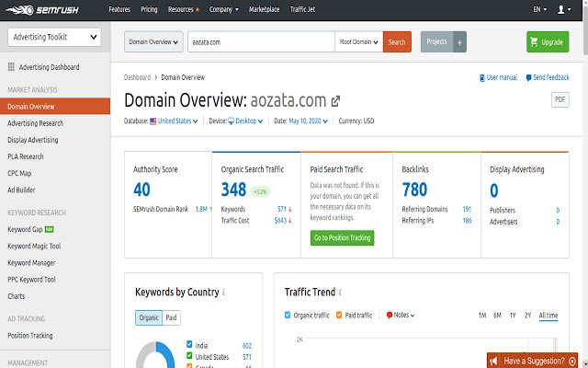This screenshot has width=588, height=368.
Task: Set Traffic Trend range to 6M
Action: click(x=497, y=315)
